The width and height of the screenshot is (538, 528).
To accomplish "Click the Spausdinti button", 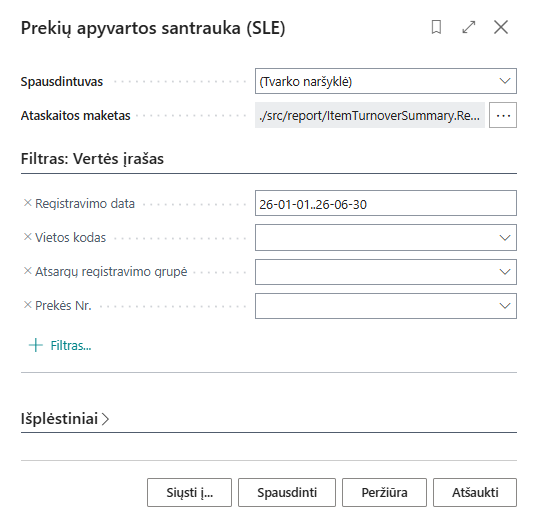I will (x=287, y=493).
